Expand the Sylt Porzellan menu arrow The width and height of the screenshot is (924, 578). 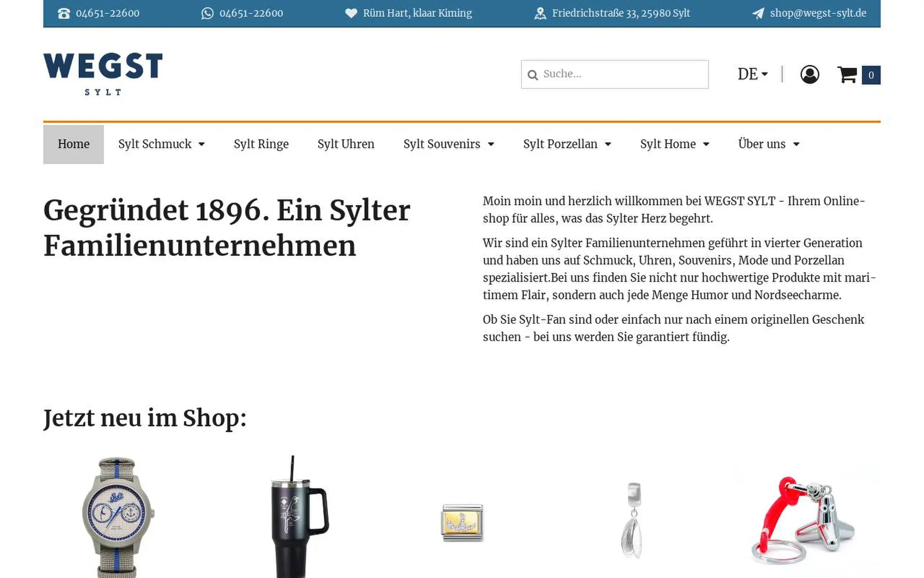click(608, 145)
